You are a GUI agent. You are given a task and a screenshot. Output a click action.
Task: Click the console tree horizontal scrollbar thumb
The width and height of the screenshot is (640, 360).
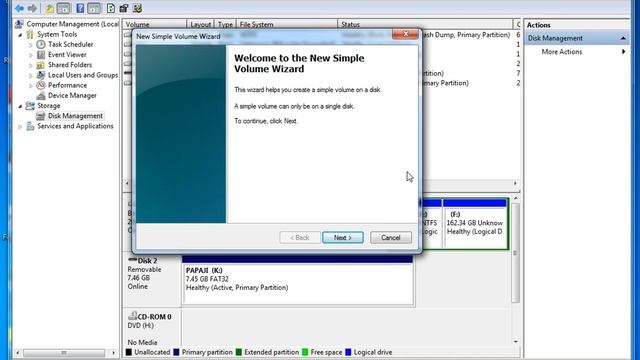(64, 352)
